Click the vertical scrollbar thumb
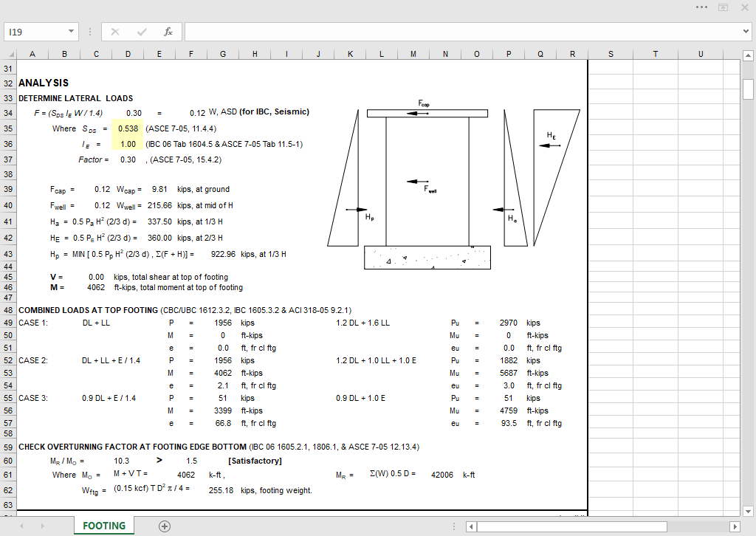Viewport: 756px width, 536px height. tap(748, 89)
